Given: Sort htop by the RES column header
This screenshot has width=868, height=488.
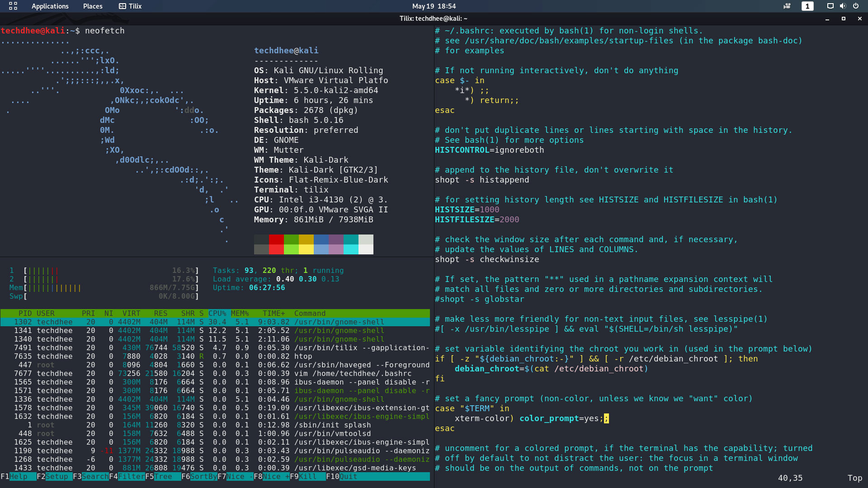Looking at the screenshot, I should click(x=160, y=314).
